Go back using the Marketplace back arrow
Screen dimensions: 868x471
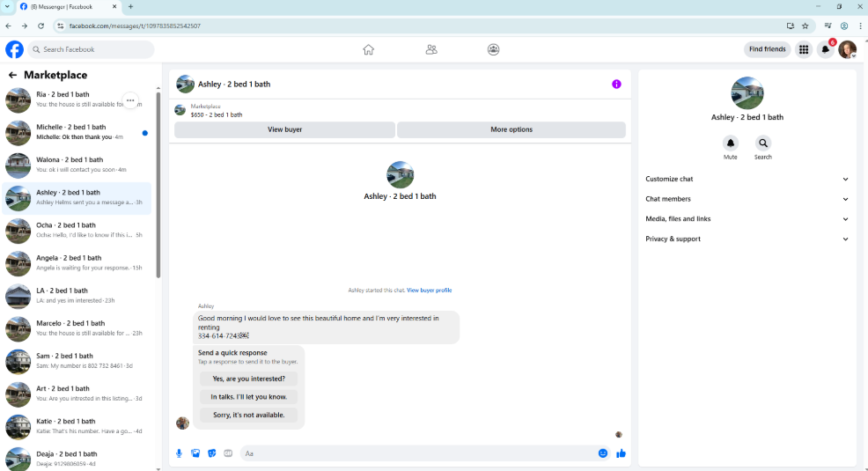(x=12, y=75)
